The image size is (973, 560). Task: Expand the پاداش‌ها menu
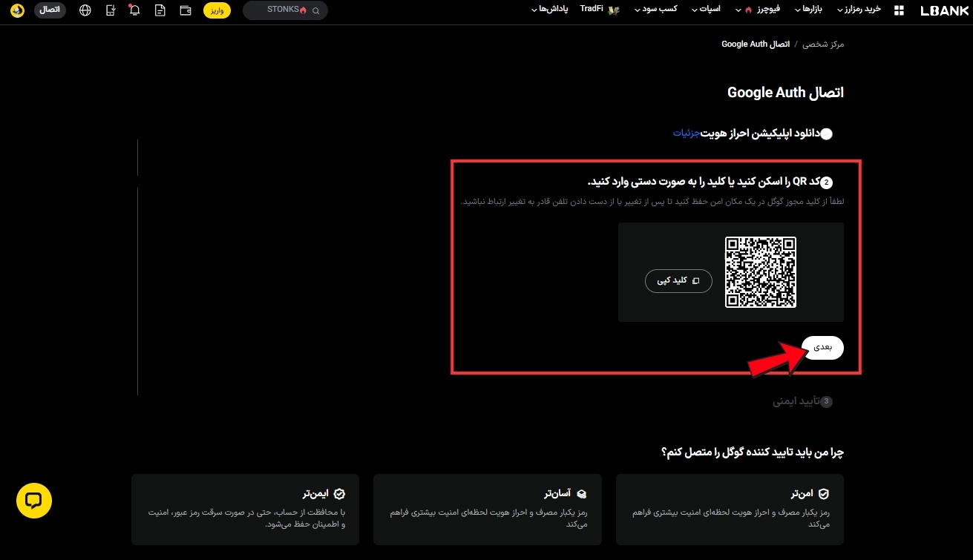pyautogui.click(x=550, y=10)
